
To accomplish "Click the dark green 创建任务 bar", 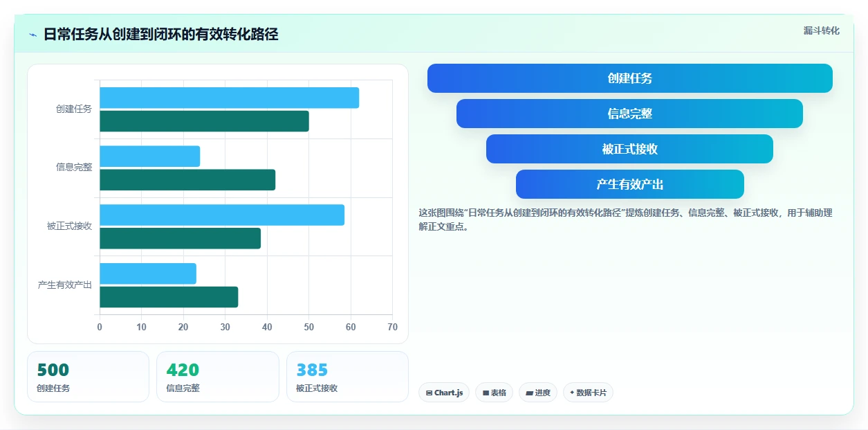I will tap(204, 121).
